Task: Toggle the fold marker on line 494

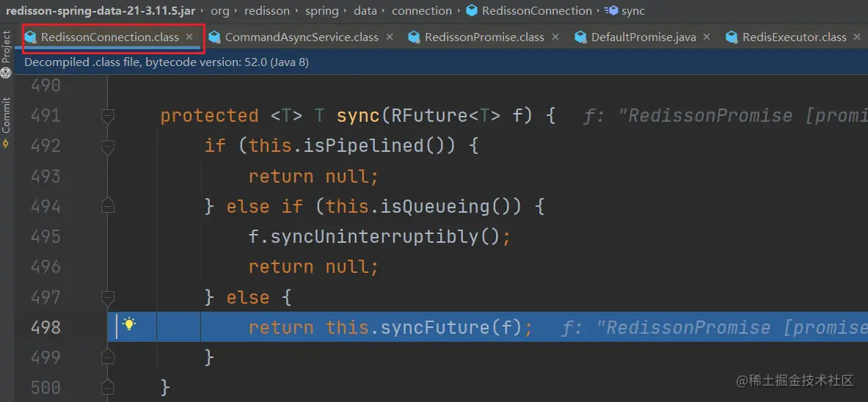Action: coord(108,207)
